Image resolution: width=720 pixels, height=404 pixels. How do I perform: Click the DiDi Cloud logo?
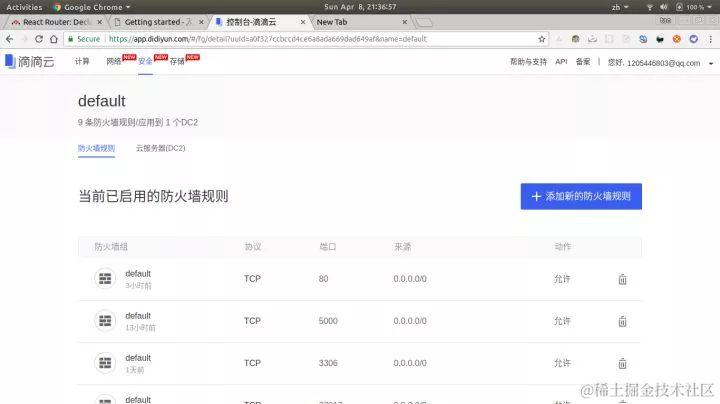point(29,62)
